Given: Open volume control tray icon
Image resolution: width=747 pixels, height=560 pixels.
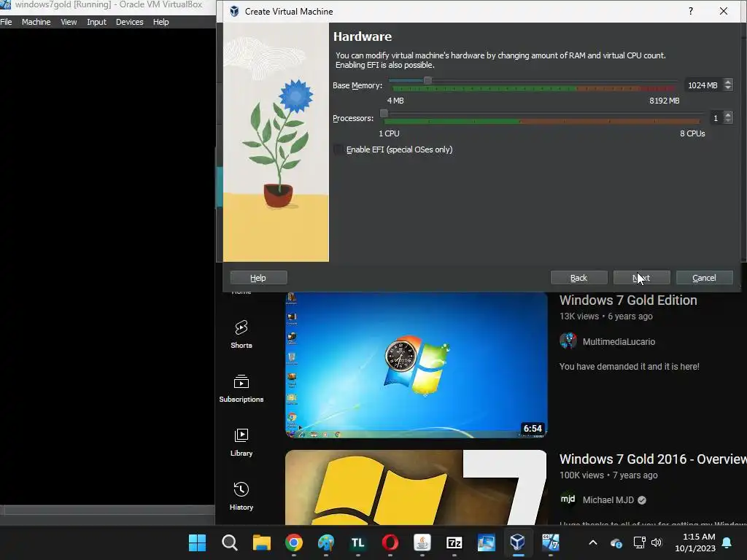Looking at the screenshot, I should pyautogui.click(x=657, y=542).
